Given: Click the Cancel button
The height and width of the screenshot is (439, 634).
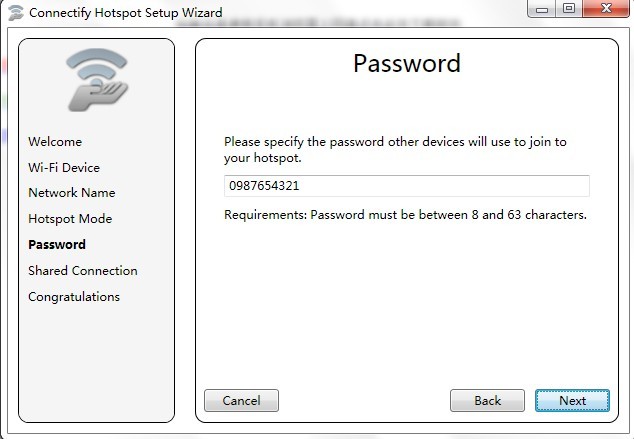Looking at the screenshot, I should tap(241, 401).
